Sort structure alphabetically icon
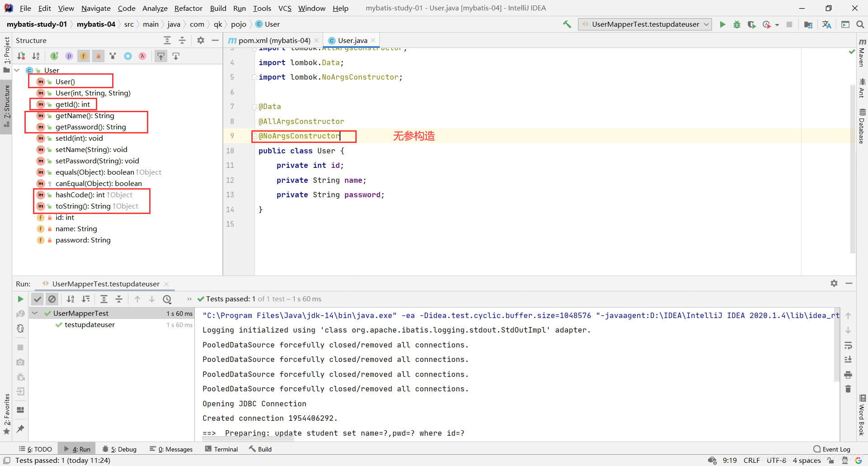 (36, 56)
